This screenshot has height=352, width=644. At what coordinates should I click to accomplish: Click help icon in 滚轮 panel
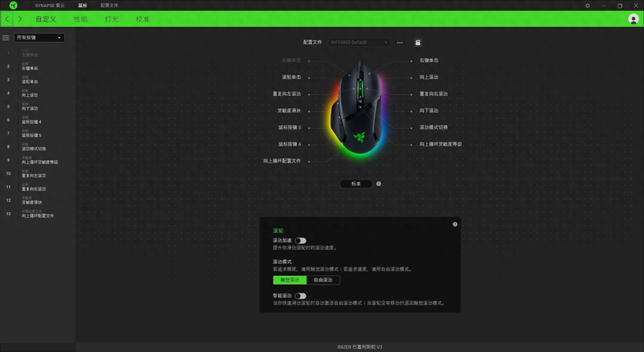coord(455,224)
